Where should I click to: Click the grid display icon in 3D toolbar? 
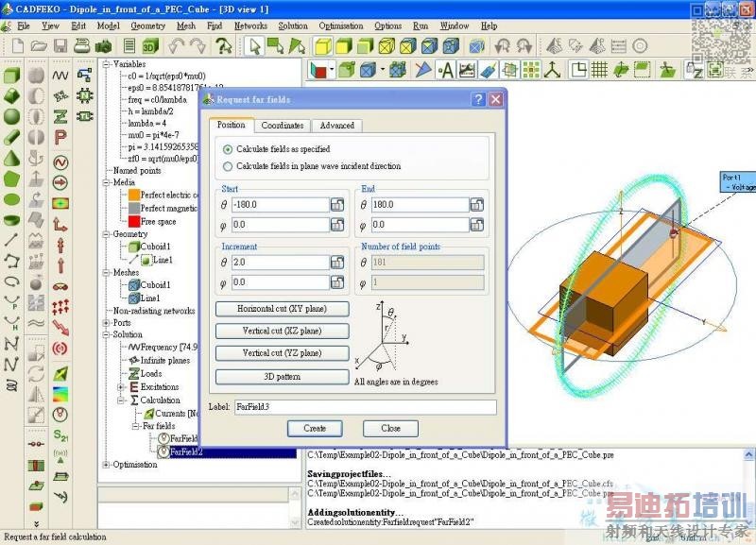[599, 70]
